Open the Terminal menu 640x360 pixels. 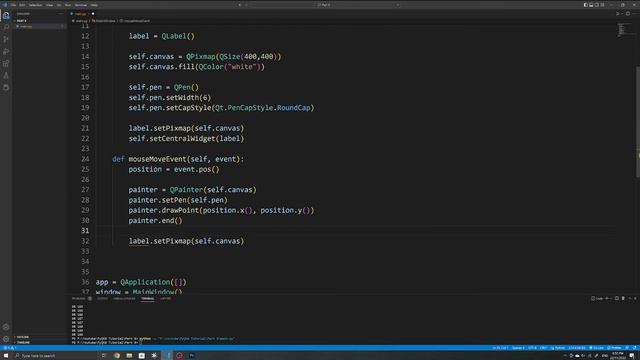(80, 5)
